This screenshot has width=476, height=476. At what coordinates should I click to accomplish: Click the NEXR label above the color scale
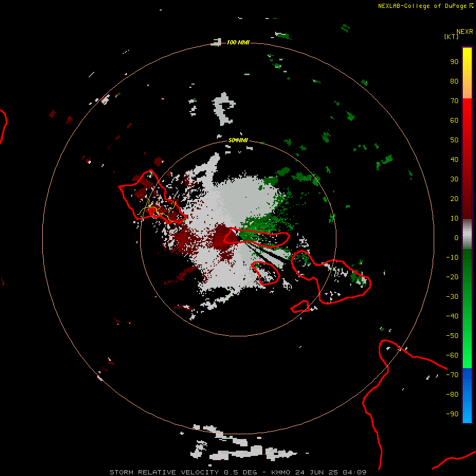click(465, 32)
